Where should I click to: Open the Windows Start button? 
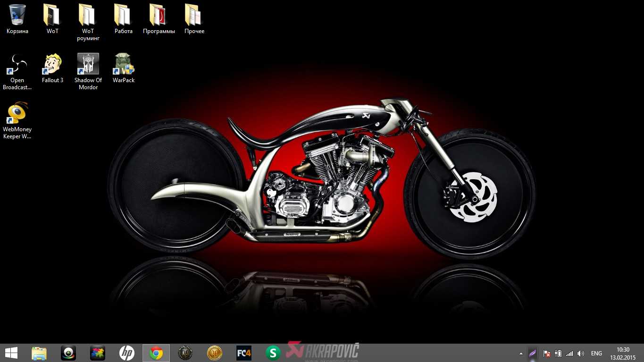pyautogui.click(x=11, y=353)
